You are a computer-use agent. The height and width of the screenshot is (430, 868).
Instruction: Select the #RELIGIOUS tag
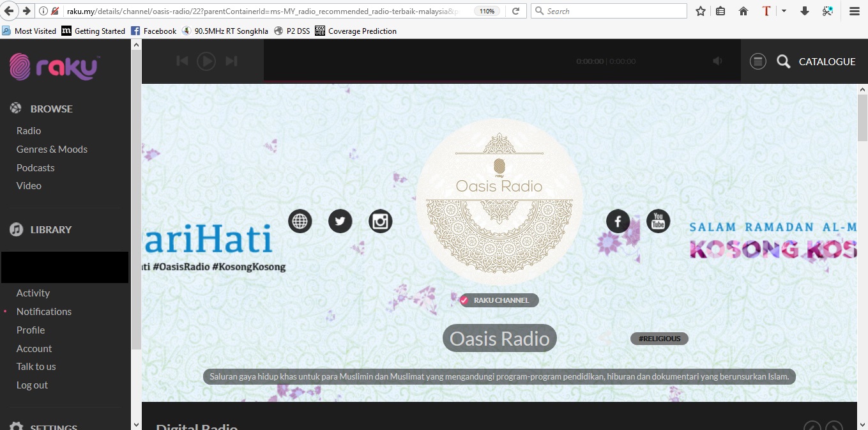tap(660, 339)
